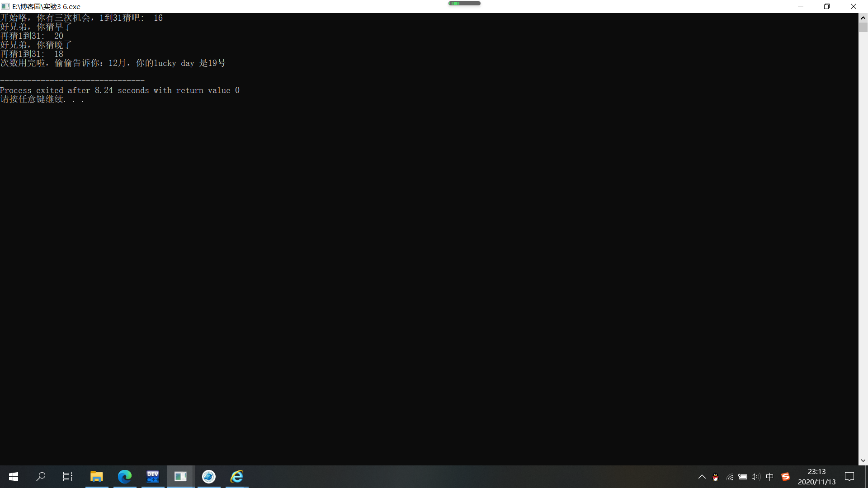The height and width of the screenshot is (488, 868).
Task: Open the console window system menu icon
Action: click(x=5, y=6)
